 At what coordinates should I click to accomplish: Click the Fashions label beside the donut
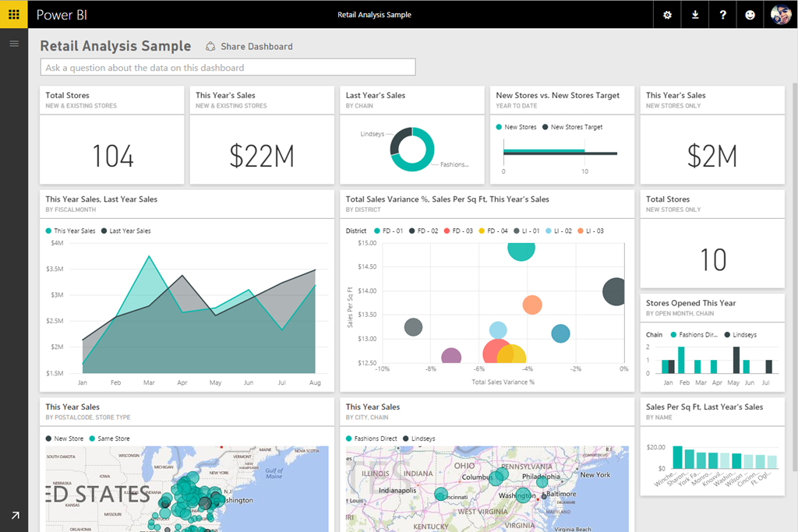pos(454,164)
